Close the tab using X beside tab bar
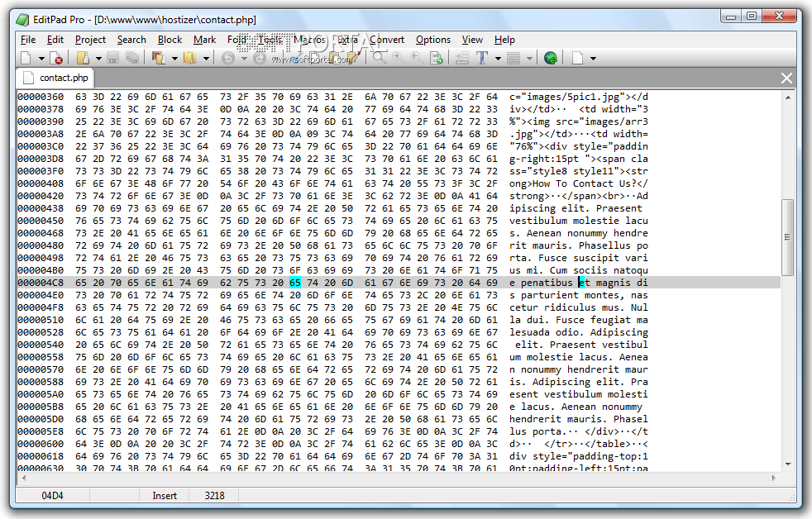 tap(786, 79)
